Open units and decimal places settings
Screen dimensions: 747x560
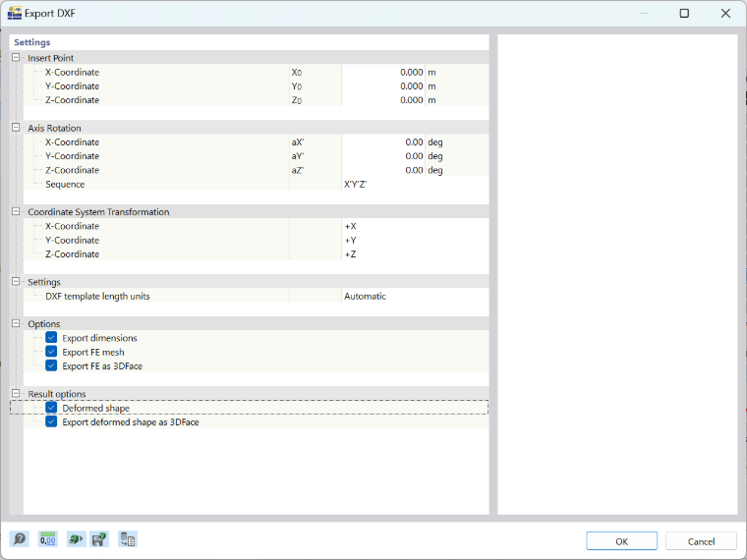47,539
